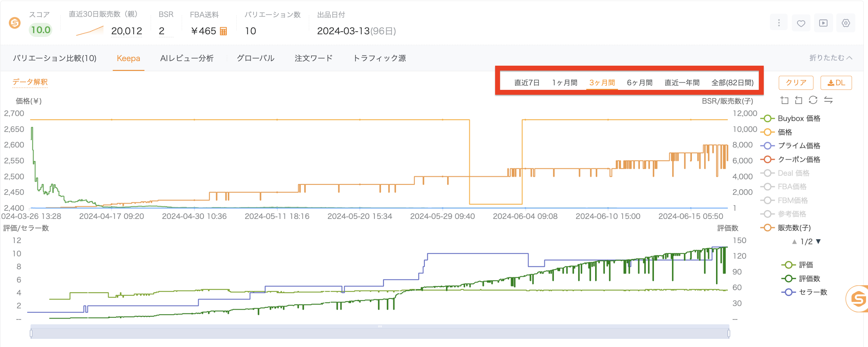
Task: Click the video play tutorial icon
Action: [x=823, y=23]
